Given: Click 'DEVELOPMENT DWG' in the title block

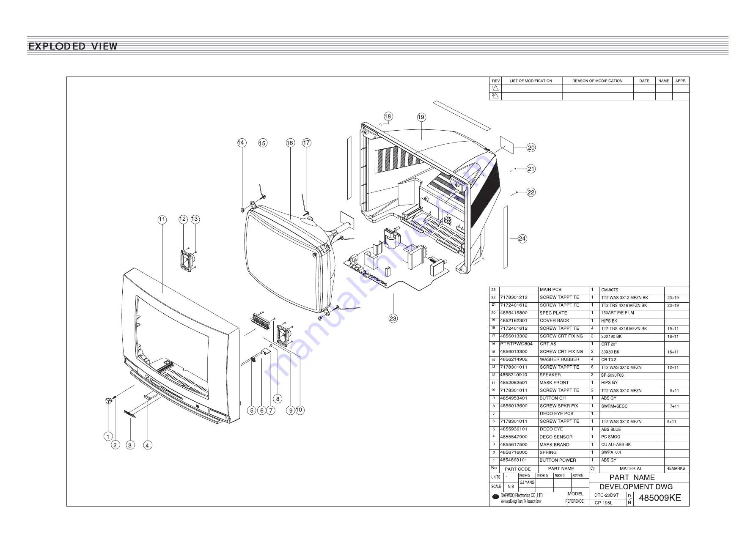Looking at the screenshot, I should click(636, 487).
